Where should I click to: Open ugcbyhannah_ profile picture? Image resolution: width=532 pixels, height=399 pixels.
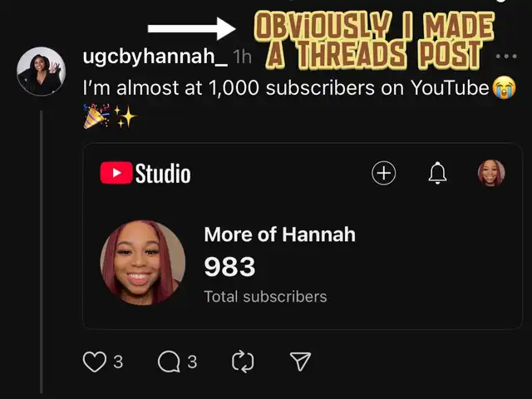[x=41, y=71]
